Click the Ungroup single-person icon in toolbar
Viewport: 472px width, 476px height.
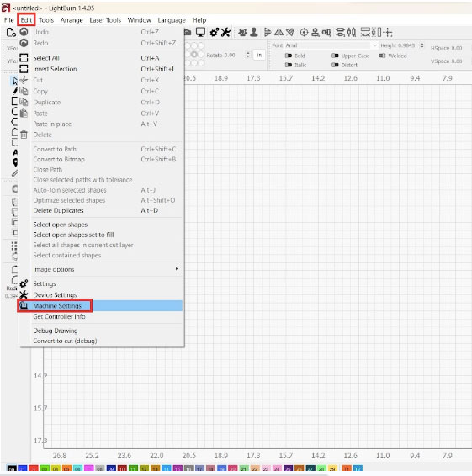tap(254, 32)
